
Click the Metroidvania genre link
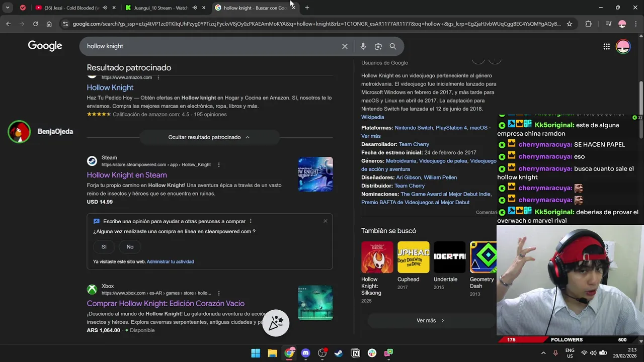(401, 161)
